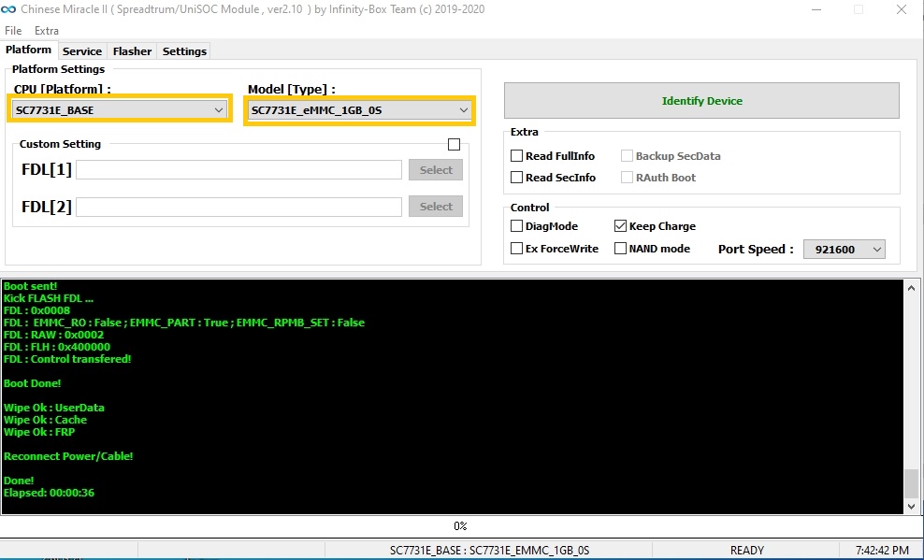Enable DiagMode checkbox
The image size is (924, 560).
pyautogui.click(x=517, y=226)
